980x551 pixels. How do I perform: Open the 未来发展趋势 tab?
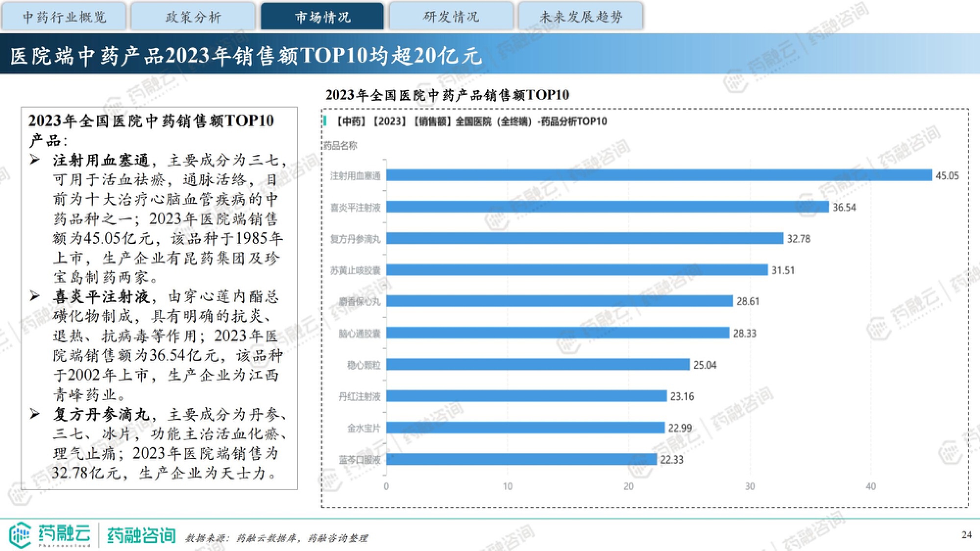click(x=581, y=17)
